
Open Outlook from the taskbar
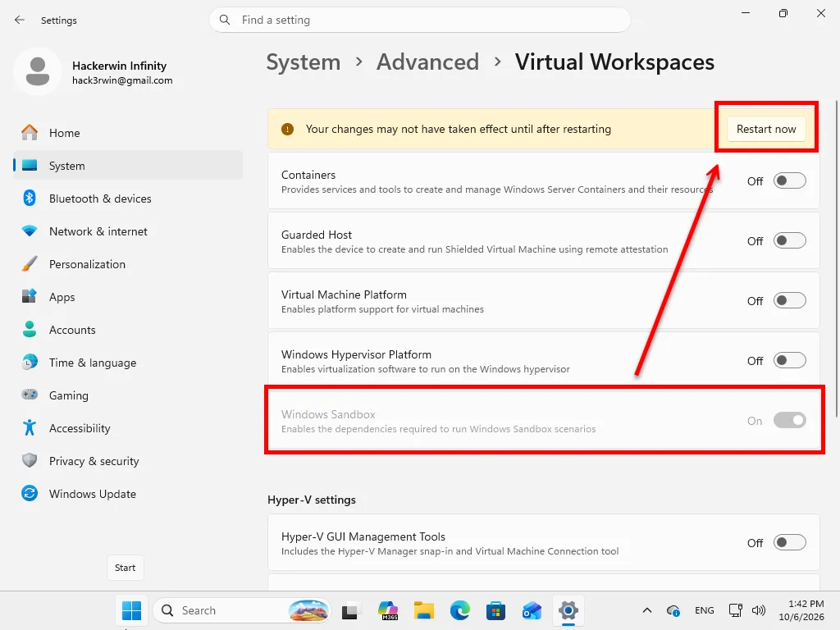[x=532, y=610]
